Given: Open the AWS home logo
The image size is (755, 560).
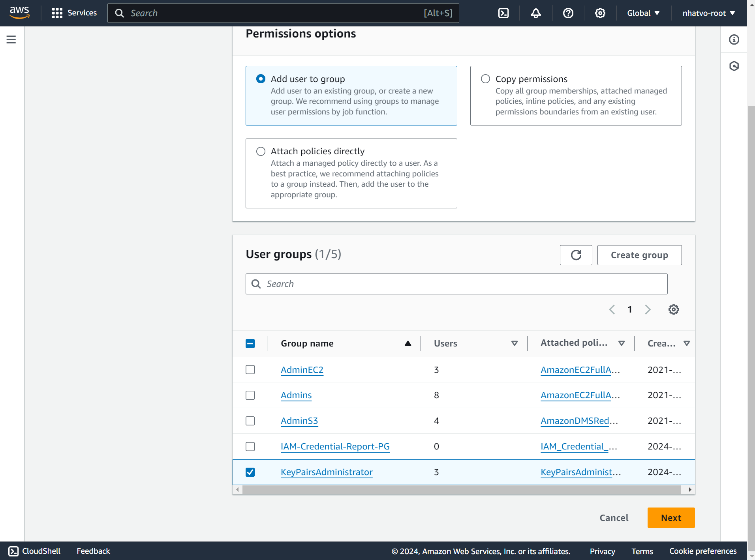Looking at the screenshot, I should pos(19,13).
